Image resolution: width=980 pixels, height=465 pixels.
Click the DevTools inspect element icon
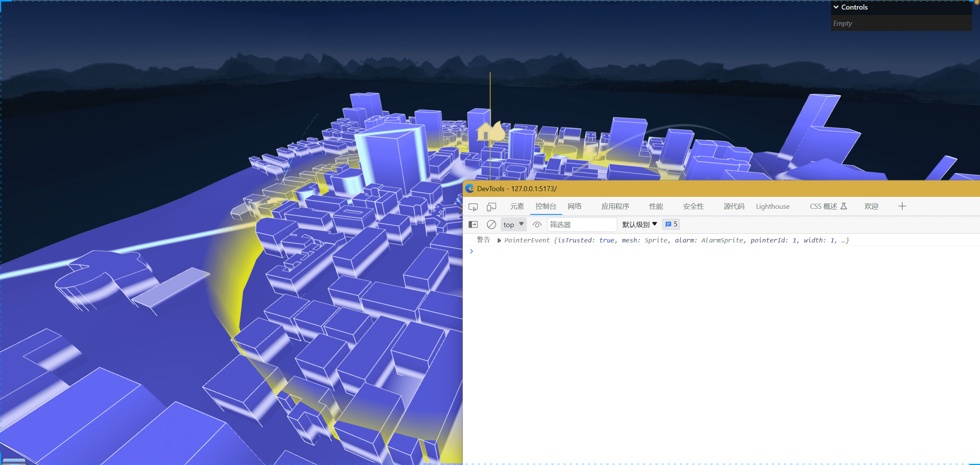tap(472, 206)
